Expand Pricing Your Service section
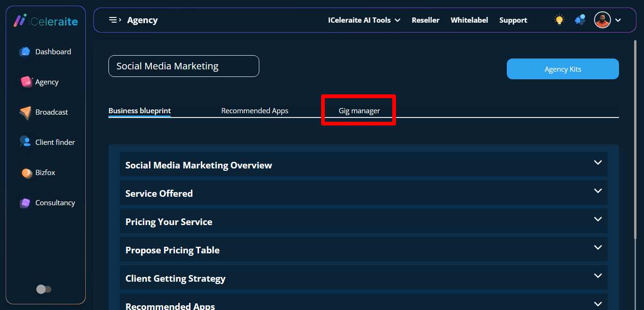The image size is (644, 310). [x=598, y=219]
